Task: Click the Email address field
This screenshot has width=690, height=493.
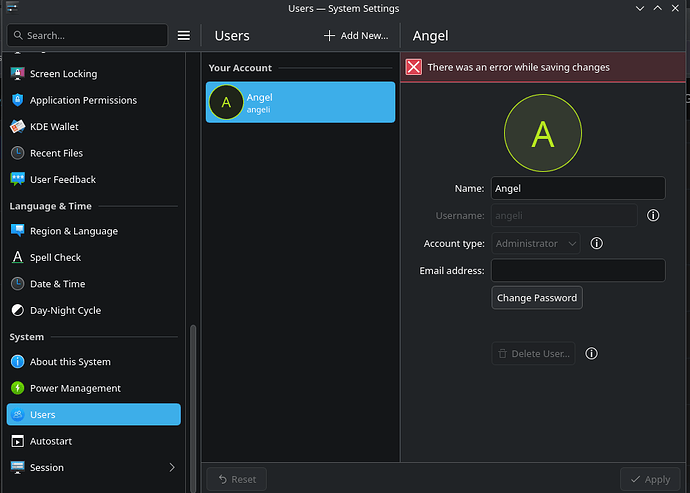Action: [578, 270]
